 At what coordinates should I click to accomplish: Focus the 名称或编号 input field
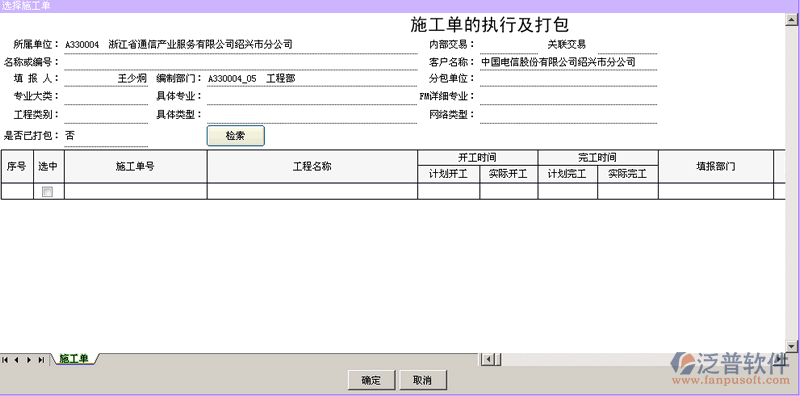[x=241, y=62]
